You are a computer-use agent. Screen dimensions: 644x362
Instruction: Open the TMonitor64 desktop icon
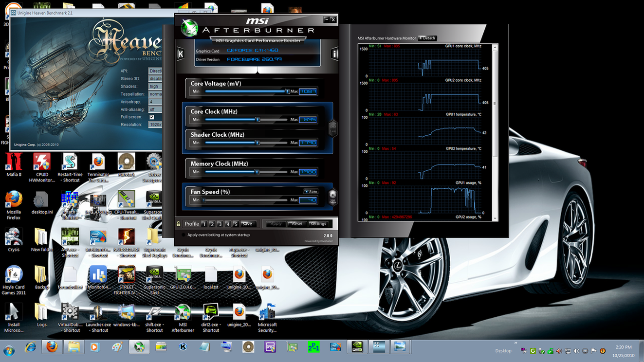pyautogui.click(x=98, y=278)
